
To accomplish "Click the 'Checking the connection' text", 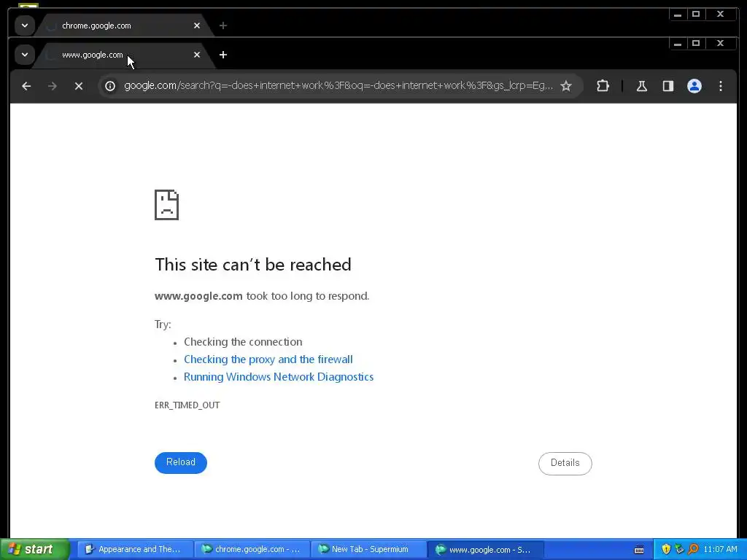I will pos(243,342).
